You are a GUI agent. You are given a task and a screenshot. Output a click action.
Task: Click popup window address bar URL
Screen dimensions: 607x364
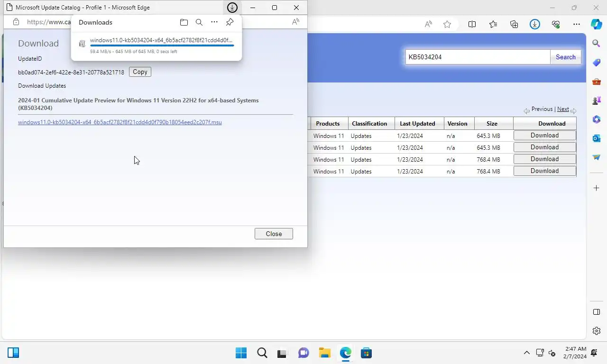tap(49, 22)
